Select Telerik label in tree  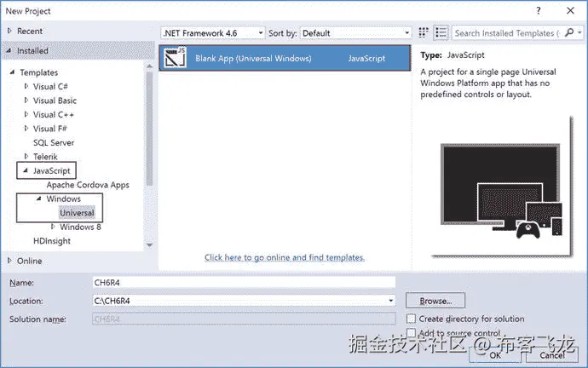click(45, 157)
